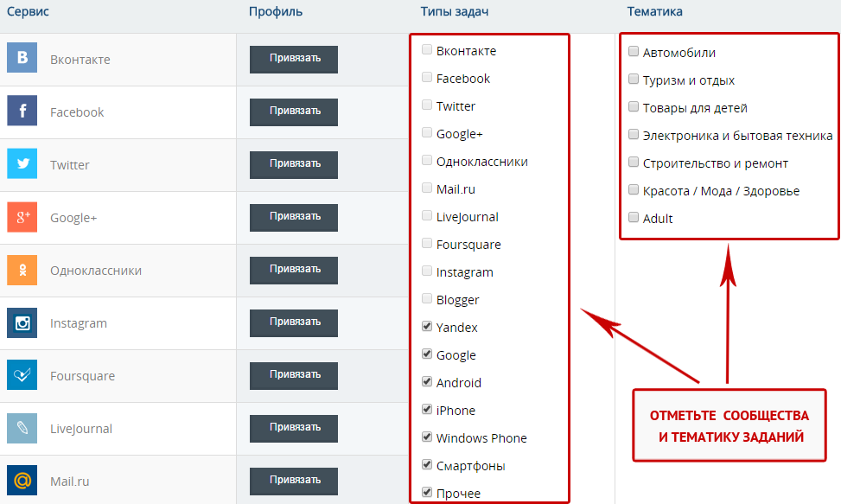Screen dimensions: 841x504
Task: Tick the Twitter task type checkbox
Action: (x=427, y=105)
